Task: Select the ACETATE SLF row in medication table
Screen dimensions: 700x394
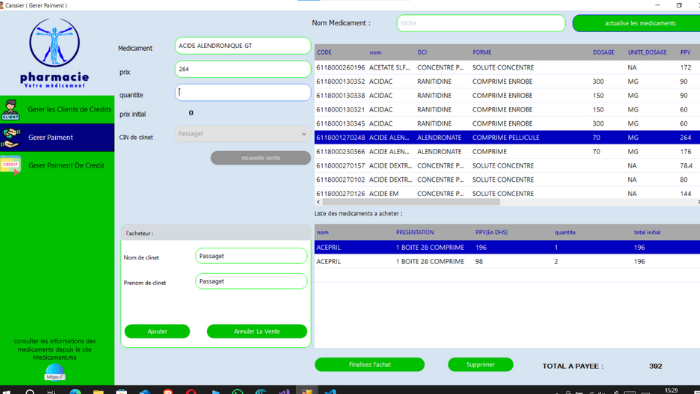Action: 507,67
